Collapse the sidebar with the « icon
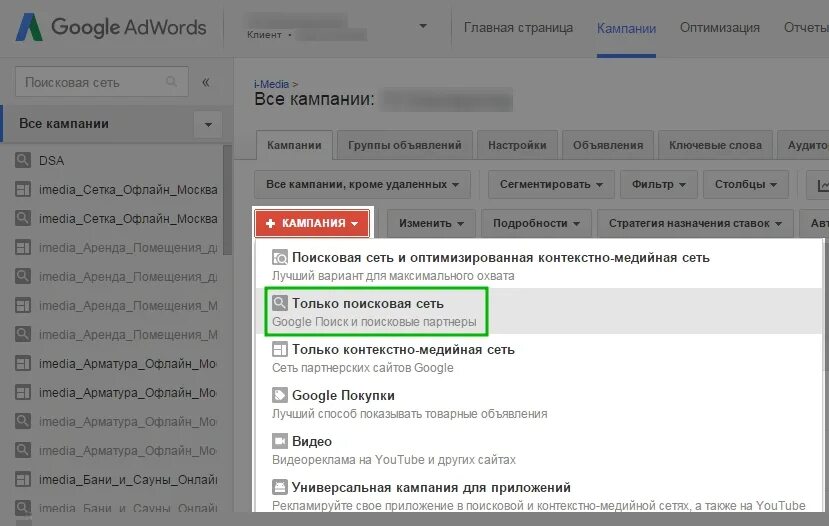Image resolution: width=829 pixels, height=526 pixels. tap(206, 82)
